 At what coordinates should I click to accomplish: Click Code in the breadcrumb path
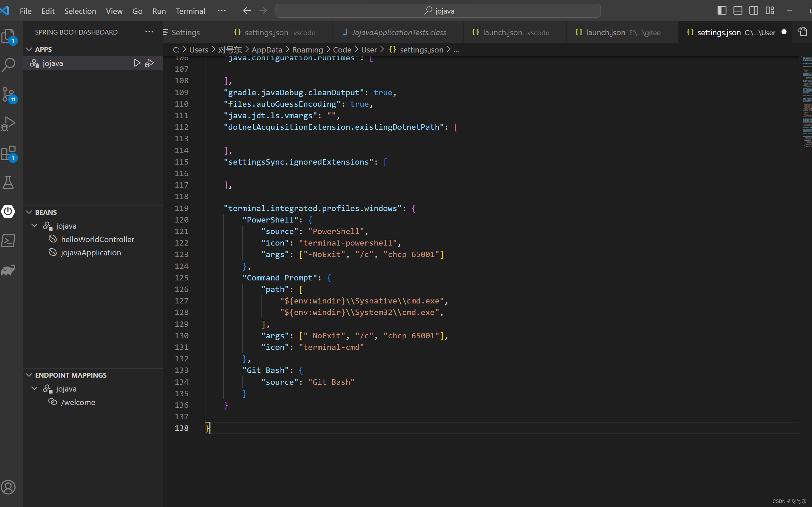tap(342, 50)
